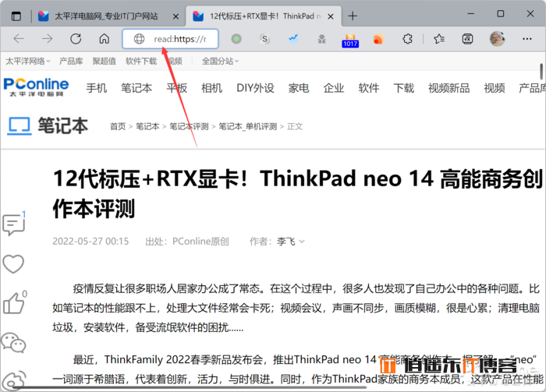
Task: Click source text PConline原创
Action: 200,241
